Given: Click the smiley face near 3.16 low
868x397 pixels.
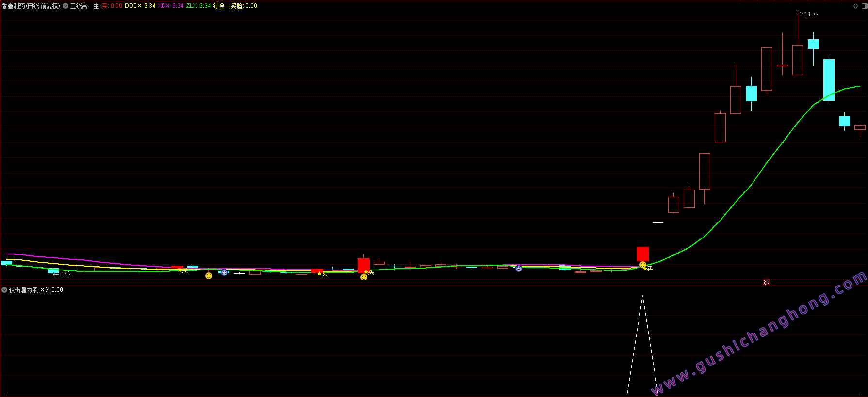Looking at the screenshot, I should pyautogui.click(x=209, y=276).
